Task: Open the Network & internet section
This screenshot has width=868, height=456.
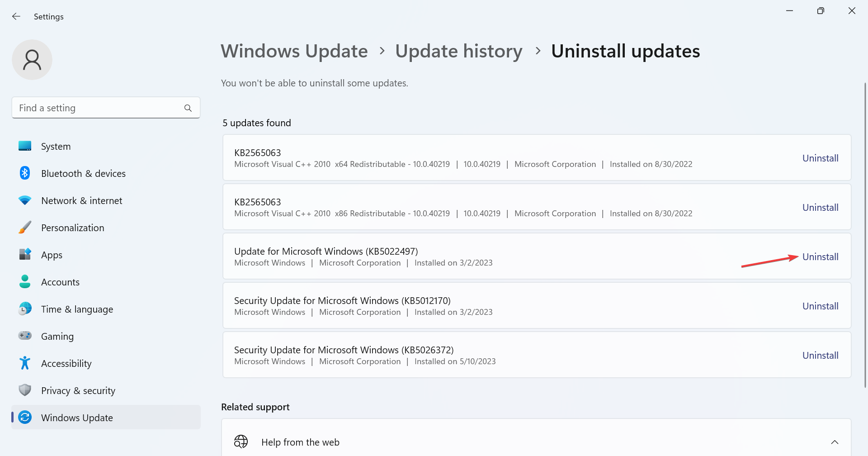Action: pos(81,201)
